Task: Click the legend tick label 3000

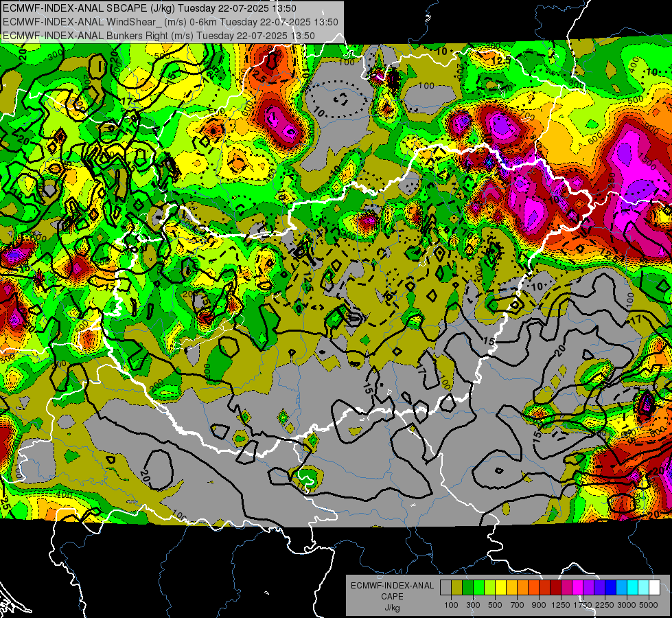Action: pos(627,605)
